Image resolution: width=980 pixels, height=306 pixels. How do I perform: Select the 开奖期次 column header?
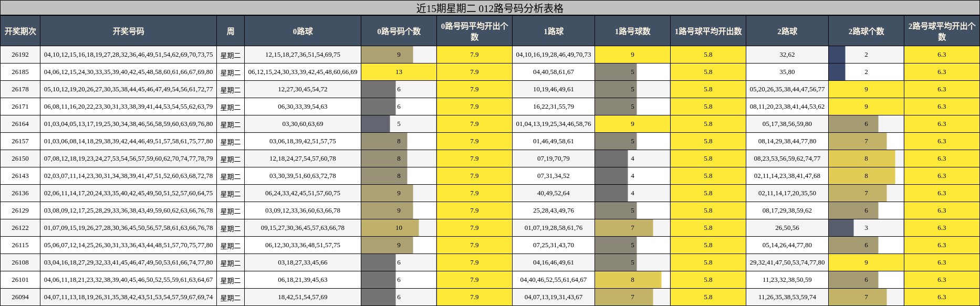(20, 31)
